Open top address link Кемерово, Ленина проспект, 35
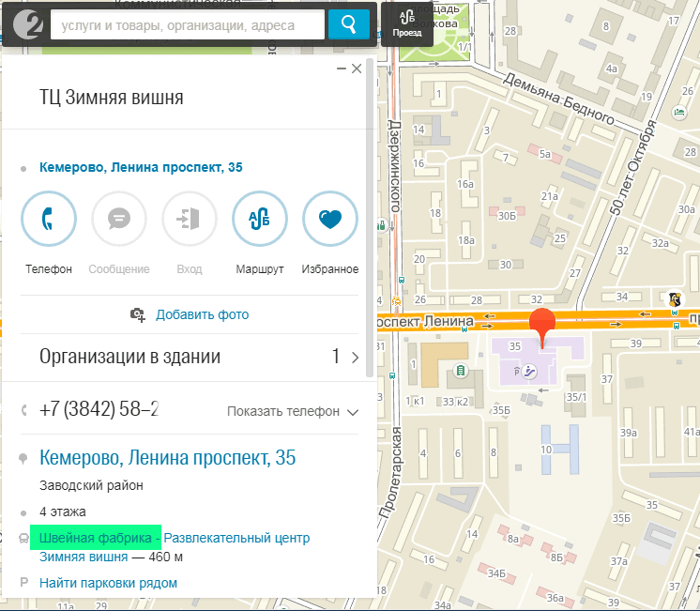700x611 pixels. click(x=141, y=167)
